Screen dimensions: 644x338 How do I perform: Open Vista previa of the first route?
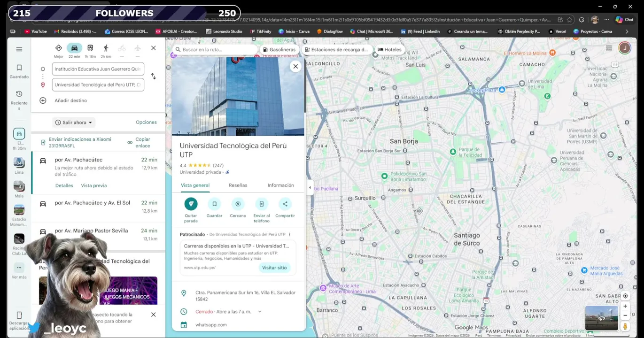coord(94,185)
